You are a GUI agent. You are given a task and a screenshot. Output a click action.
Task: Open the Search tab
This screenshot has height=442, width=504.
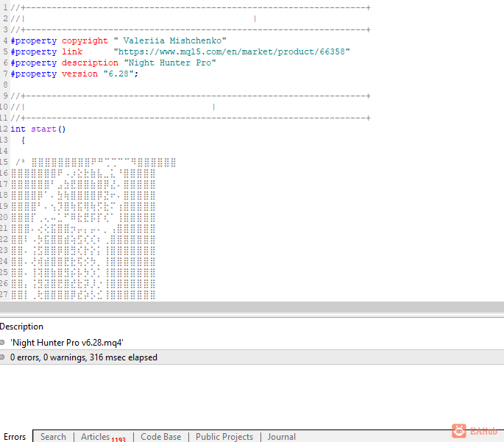(53, 437)
